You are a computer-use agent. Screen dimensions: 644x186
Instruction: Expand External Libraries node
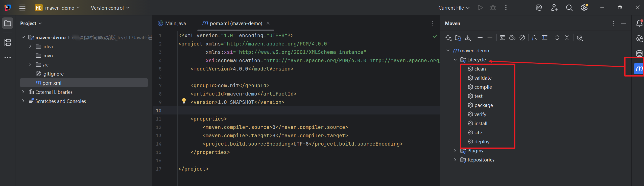click(x=23, y=92)
